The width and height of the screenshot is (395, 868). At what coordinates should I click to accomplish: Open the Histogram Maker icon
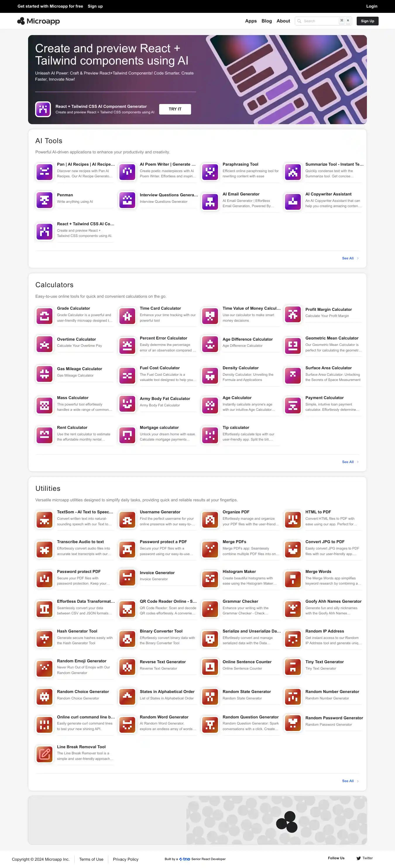pyautogui.click(x=210, y=579)
